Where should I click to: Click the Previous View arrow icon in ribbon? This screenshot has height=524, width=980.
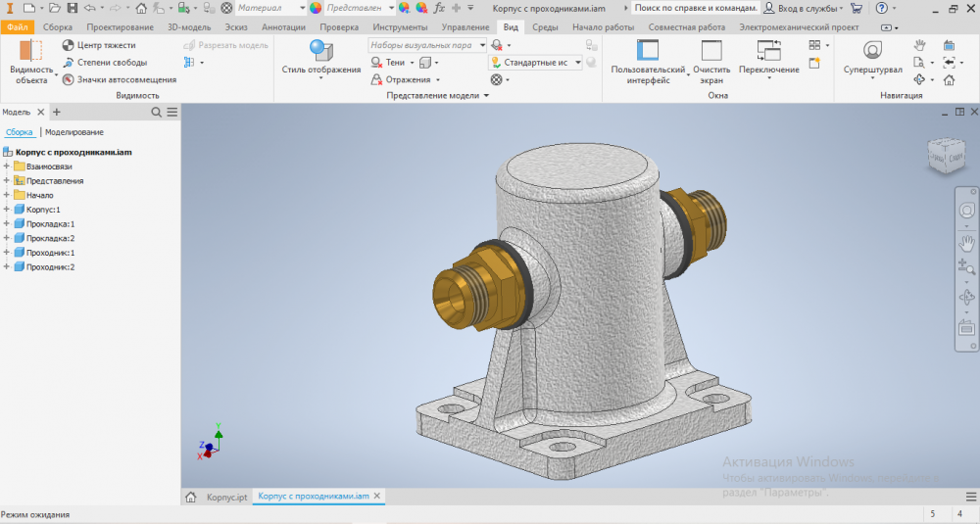tap(949, 63)
